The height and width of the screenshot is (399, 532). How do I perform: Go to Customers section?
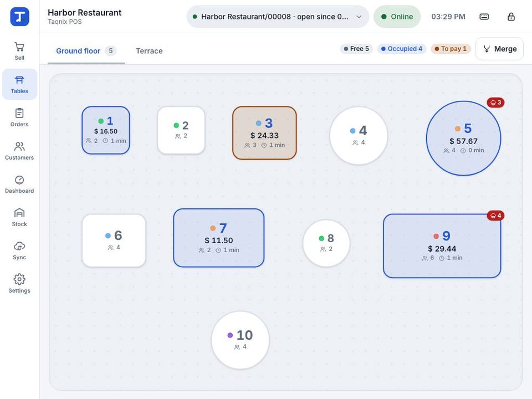pos(19,151)
